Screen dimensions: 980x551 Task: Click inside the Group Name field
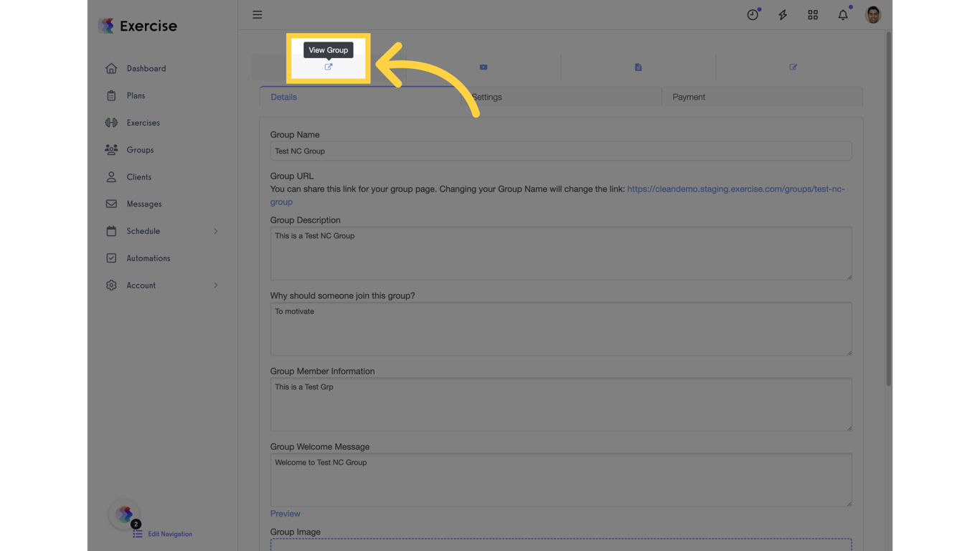point(560,151)
